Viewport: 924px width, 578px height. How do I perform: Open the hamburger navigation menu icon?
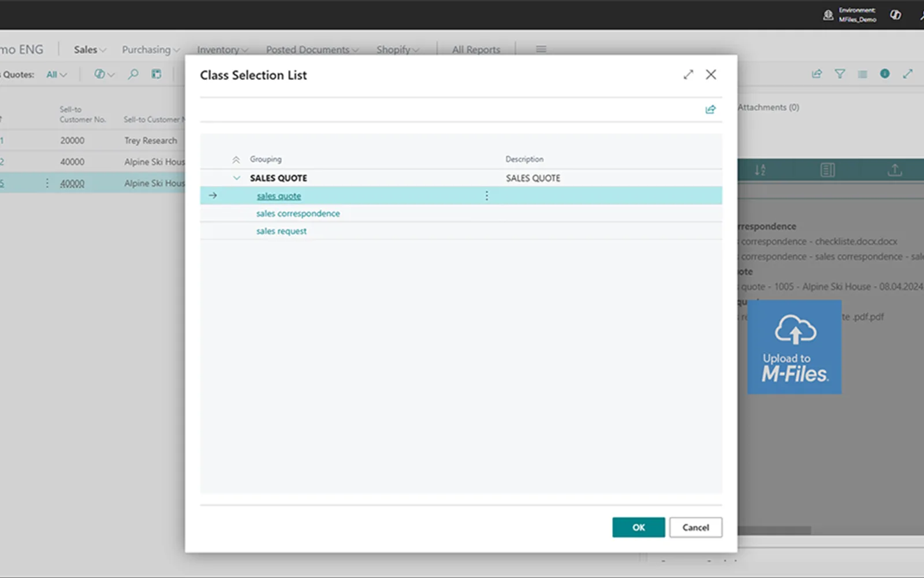click(541, 49)
